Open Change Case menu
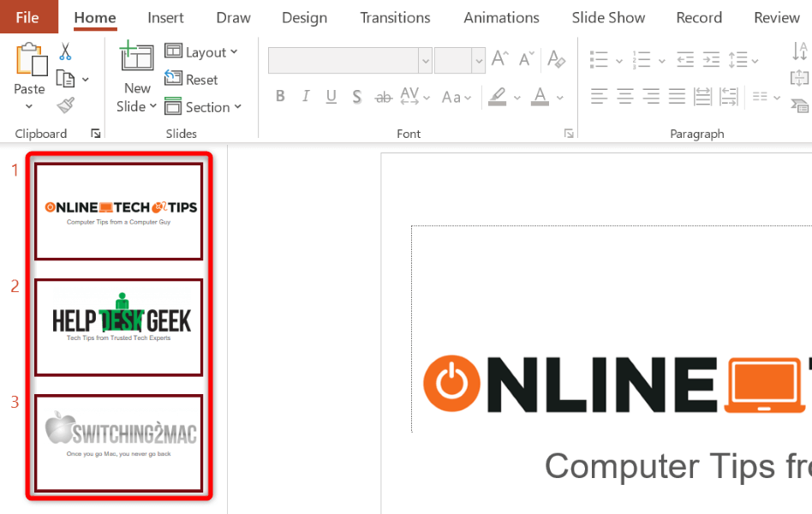This screenshot has height=514, width=812. tap(456, 96)
